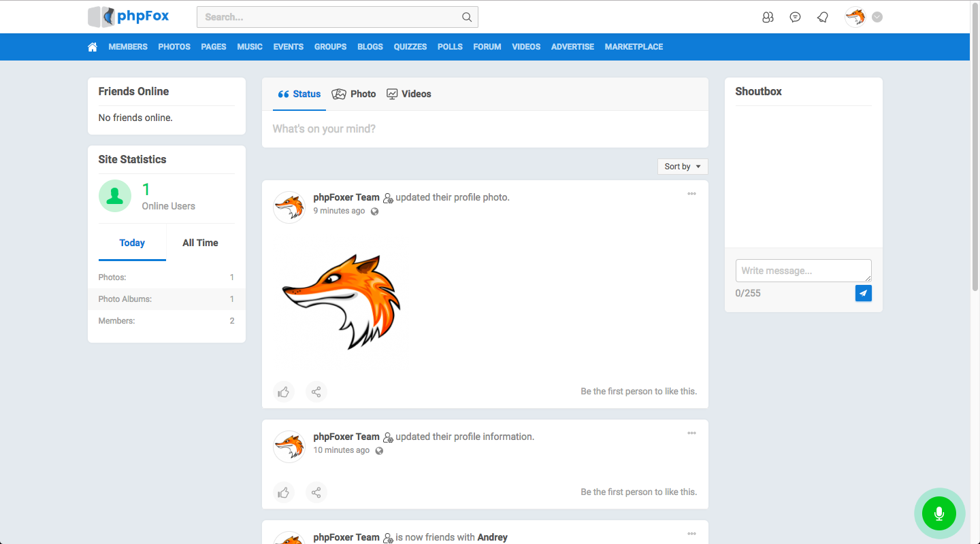This screenshot has width=980, height=544.
Task: Click the Photos: statistics row
Action: (167, 277)
